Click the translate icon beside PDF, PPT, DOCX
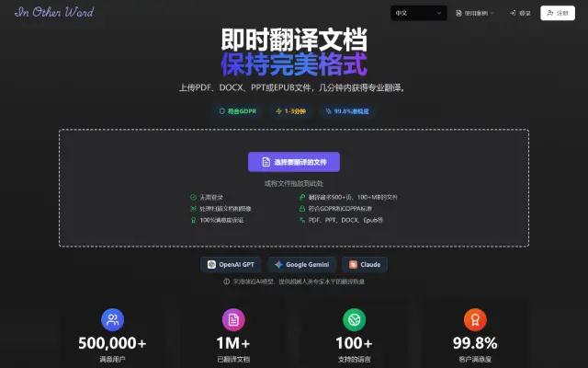 click(x=302, y=220)
